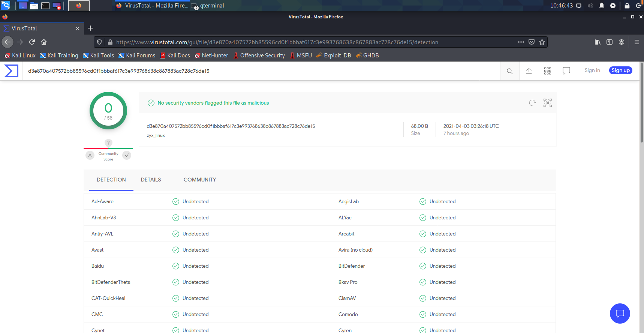Click the 0 / 58 detection score circle
Viewport: 644px width, 333px height.
(108, 111)
